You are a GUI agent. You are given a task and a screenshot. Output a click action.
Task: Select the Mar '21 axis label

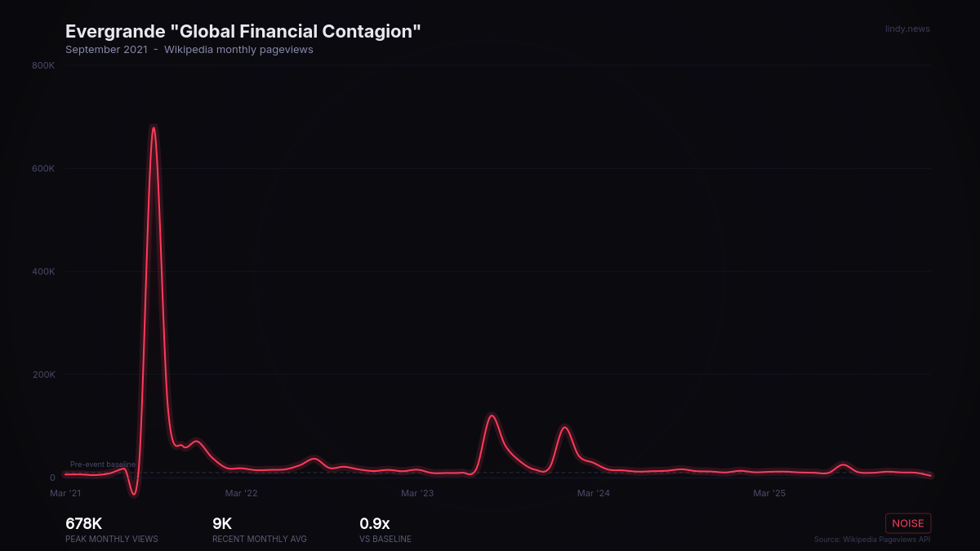pos(64,493)
